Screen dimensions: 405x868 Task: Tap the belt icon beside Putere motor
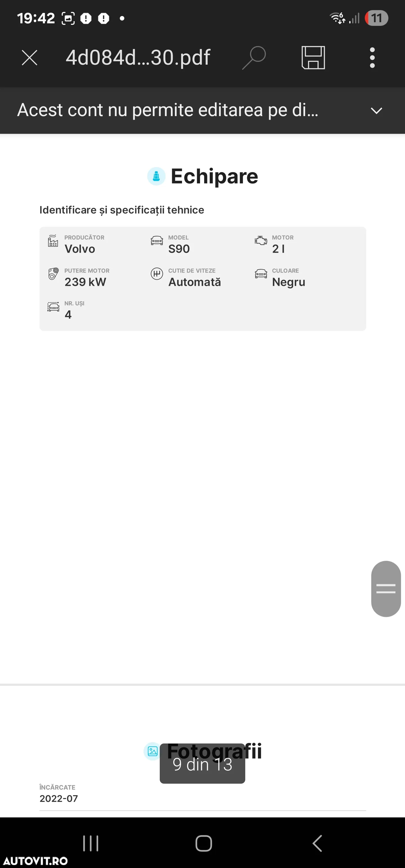[53, 273]
